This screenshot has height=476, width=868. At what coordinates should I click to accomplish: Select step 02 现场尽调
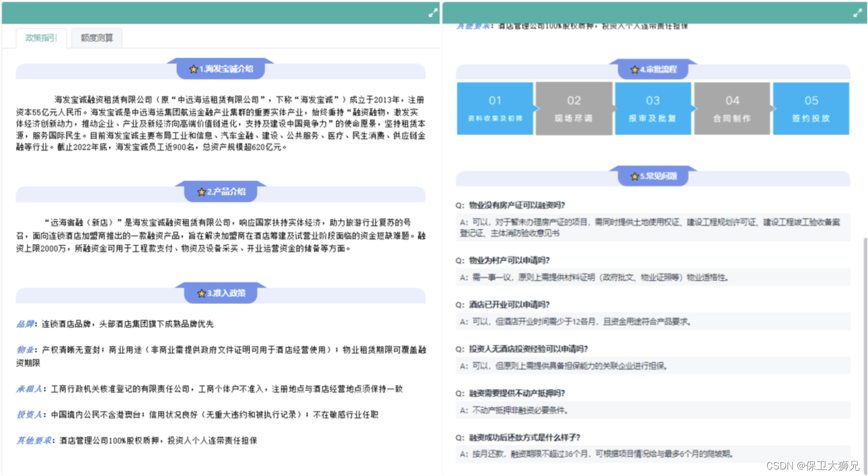(x=574, y=109)
